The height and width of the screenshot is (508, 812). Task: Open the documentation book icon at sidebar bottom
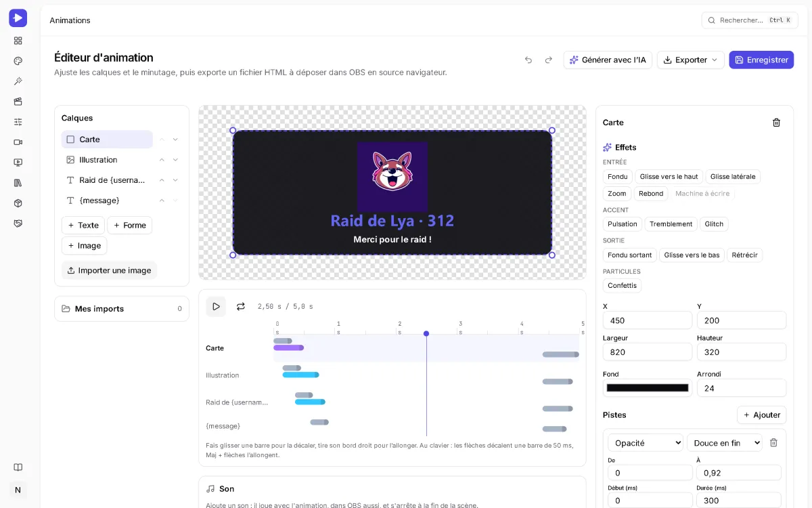click(x=18, y=467)
